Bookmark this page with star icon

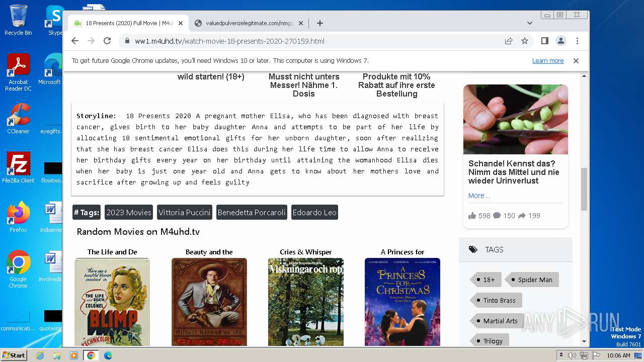(x=525, y=41)
